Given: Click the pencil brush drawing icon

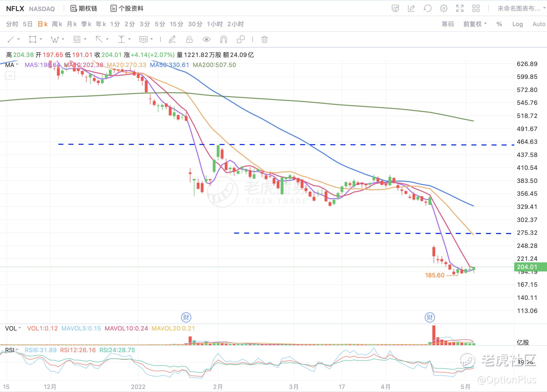Looking at the screenshot, I should tap(172, 40).
